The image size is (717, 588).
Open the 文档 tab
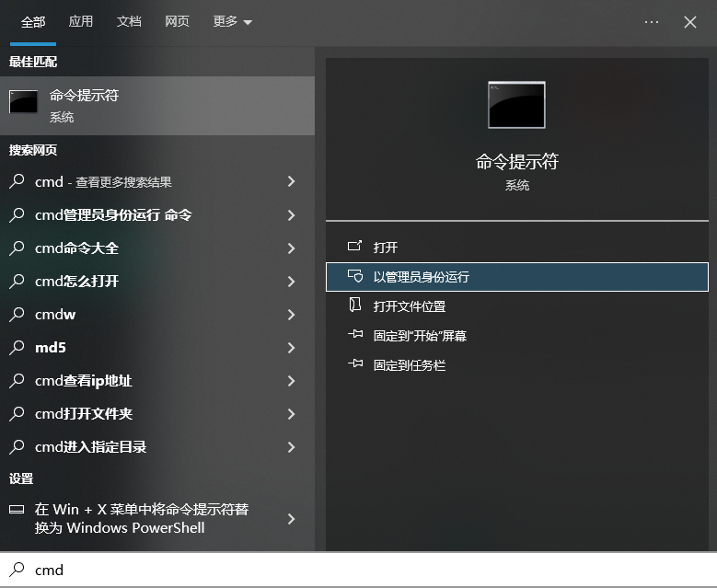click(129, 21)
